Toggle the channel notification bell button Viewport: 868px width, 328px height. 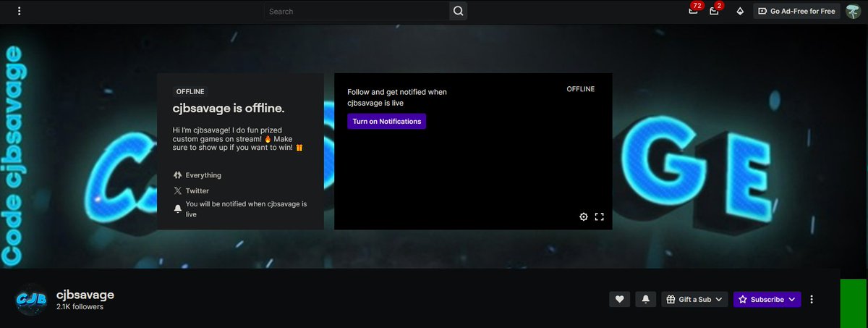tap(646, 299)
